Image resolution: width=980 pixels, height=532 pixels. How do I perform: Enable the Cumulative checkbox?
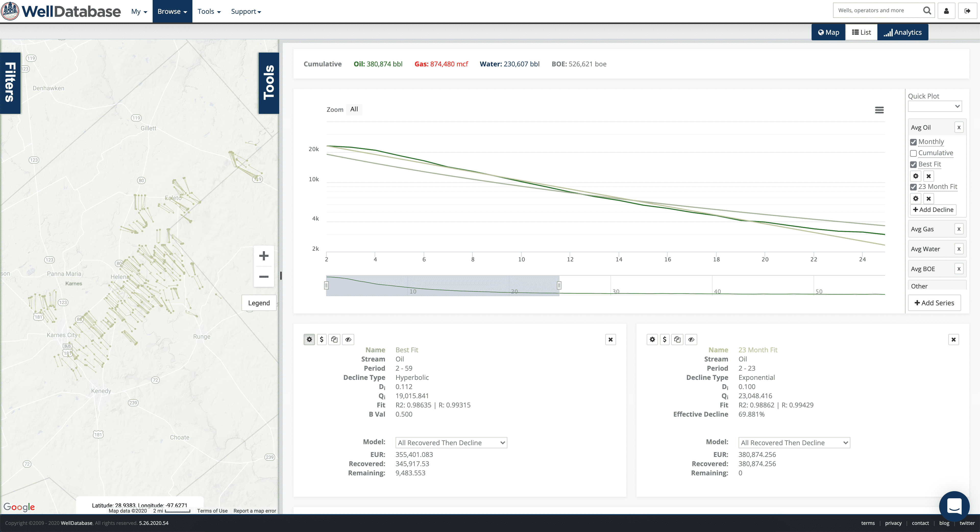pos(913,153)
